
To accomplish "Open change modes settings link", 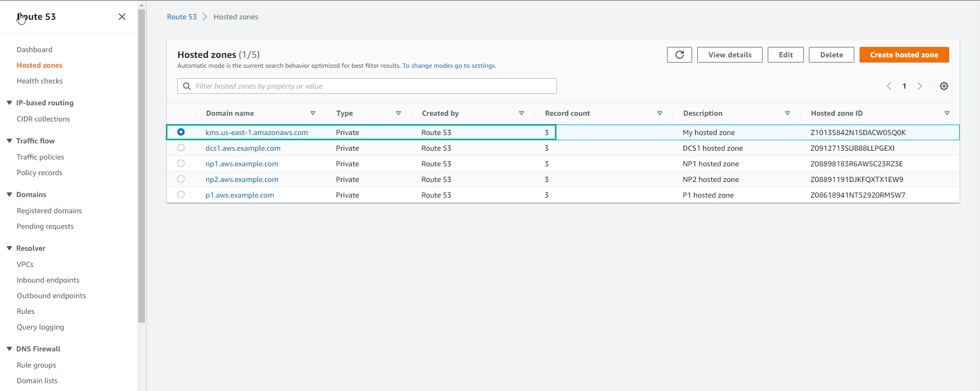I will [449, 66].
